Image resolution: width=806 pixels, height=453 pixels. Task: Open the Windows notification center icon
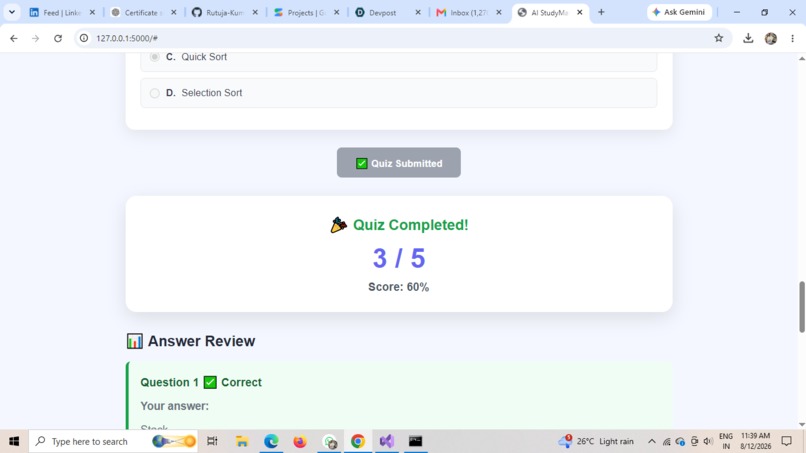click(786, 441)
